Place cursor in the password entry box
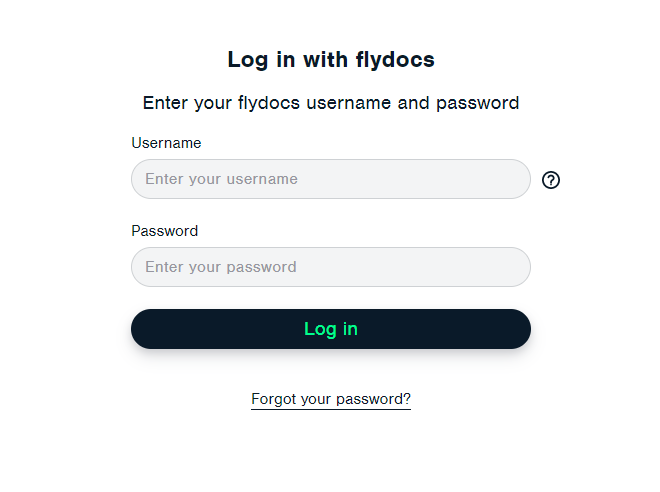 (x=330, y=267)
